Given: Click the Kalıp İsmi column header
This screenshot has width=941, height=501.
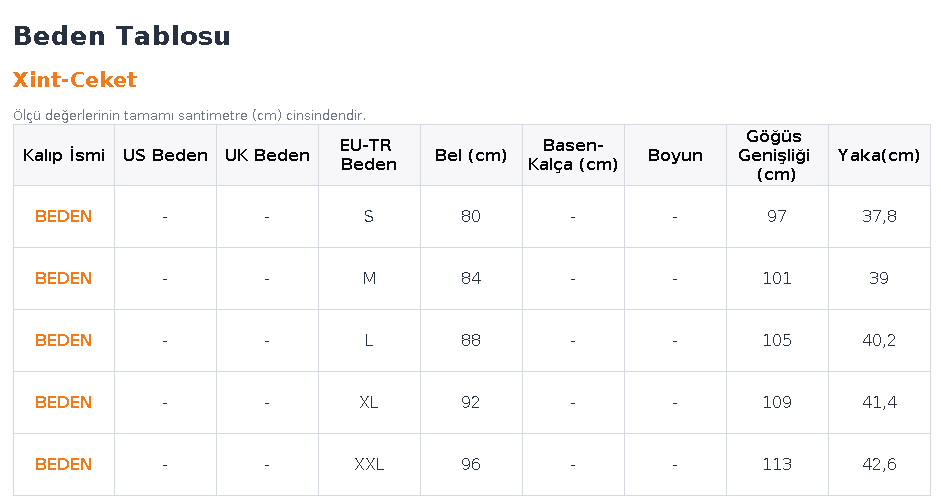Looking at the screenshot, I should coord(64,155).
